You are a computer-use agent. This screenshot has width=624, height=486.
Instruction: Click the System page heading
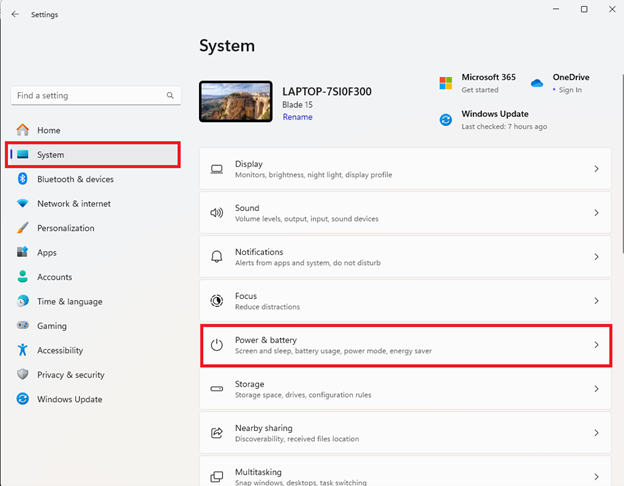227,46
